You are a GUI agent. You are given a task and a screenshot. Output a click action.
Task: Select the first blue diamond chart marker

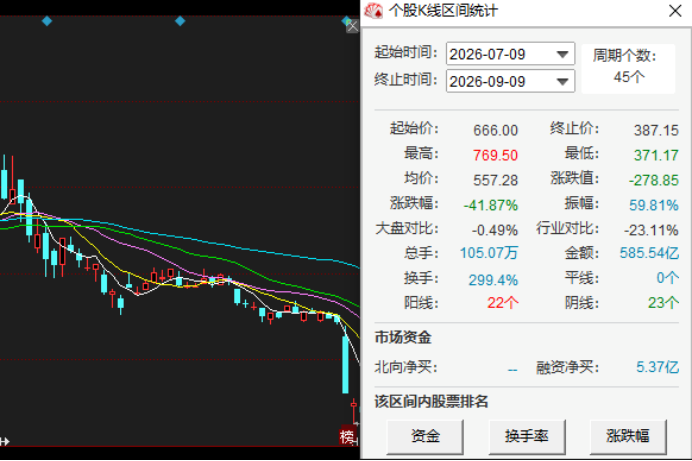(47, 21)
